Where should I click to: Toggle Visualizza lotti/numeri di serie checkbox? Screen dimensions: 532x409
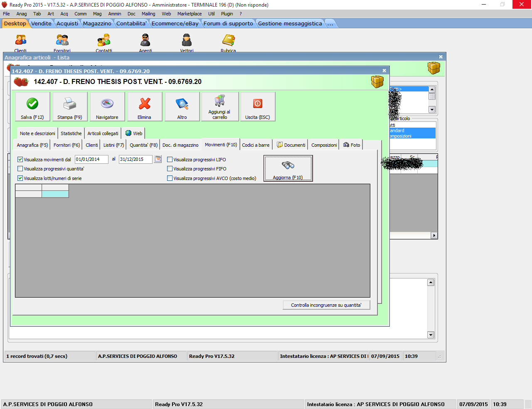coord(20,178)
